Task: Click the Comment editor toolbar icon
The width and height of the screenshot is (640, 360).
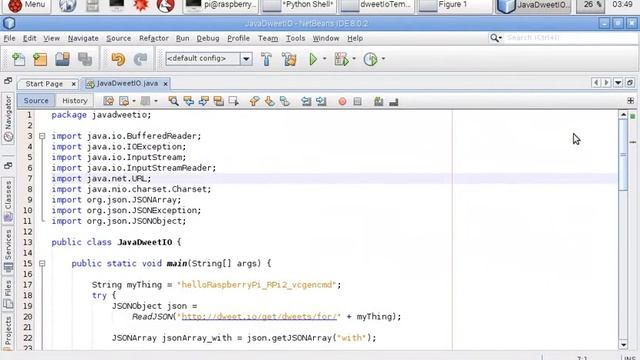Action: [379, 101]
